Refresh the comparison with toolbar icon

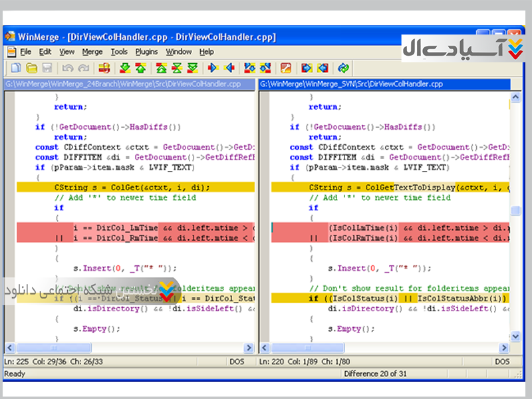pos(343,68)
